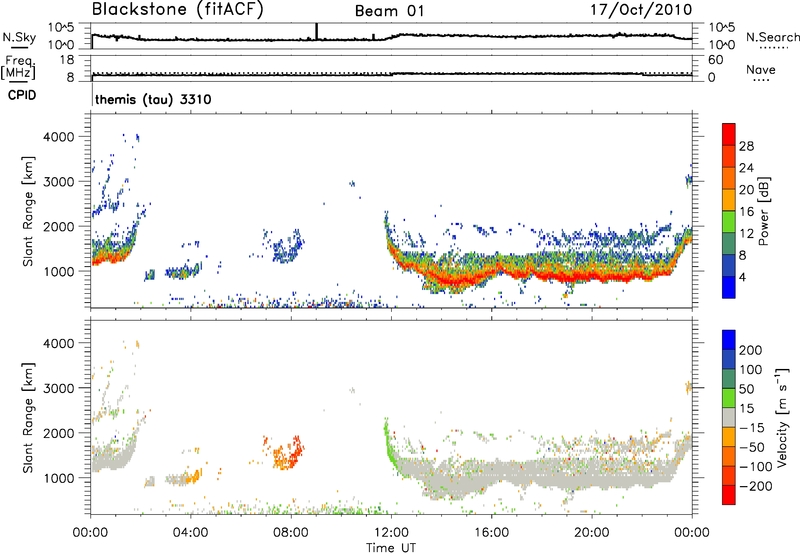The width and height of the screenshot is (800, 554).
Task: Click the date 17/Oct/2010
Action: tap(641, 10)
